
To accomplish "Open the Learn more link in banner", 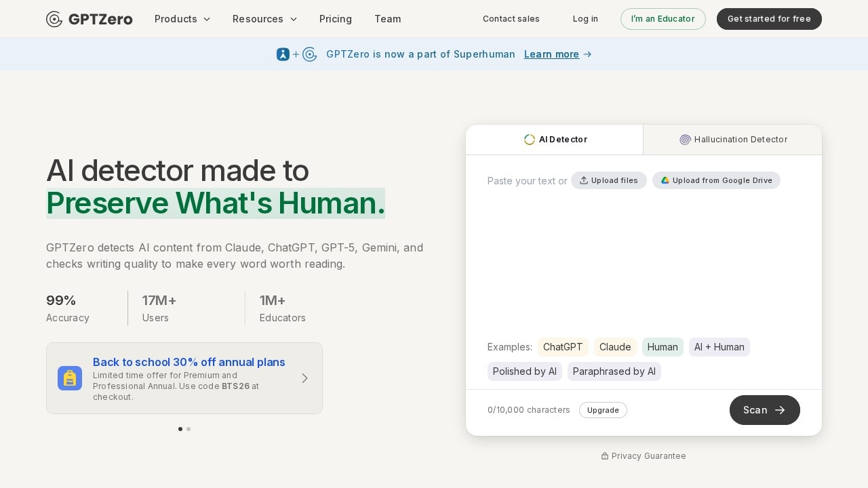I will click(557, 54).
